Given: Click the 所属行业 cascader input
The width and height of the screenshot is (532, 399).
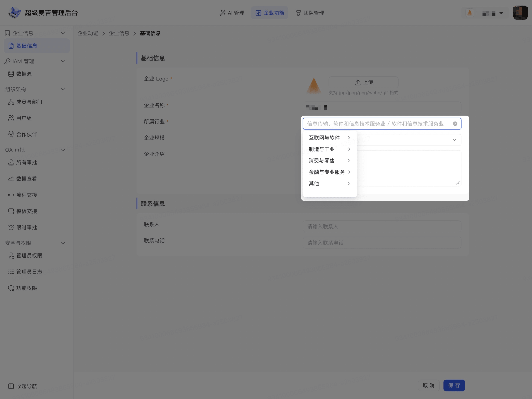Looking at the screenshot, I should (x=382, y=124).
